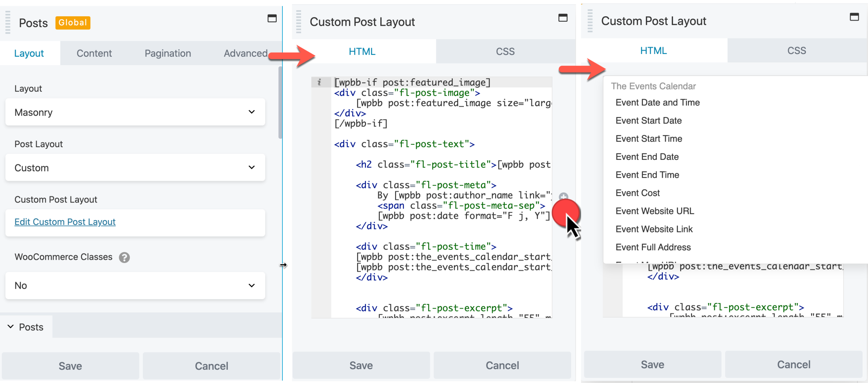
Task: Open the Layout dropdown showing Masonry
Action: point(135,112)
